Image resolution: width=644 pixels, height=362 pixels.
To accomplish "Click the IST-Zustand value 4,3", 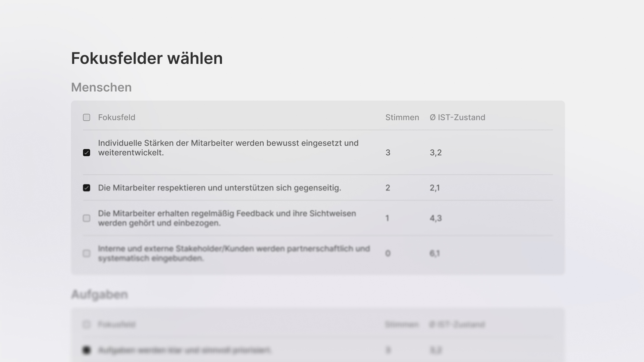I will [436, 218].
